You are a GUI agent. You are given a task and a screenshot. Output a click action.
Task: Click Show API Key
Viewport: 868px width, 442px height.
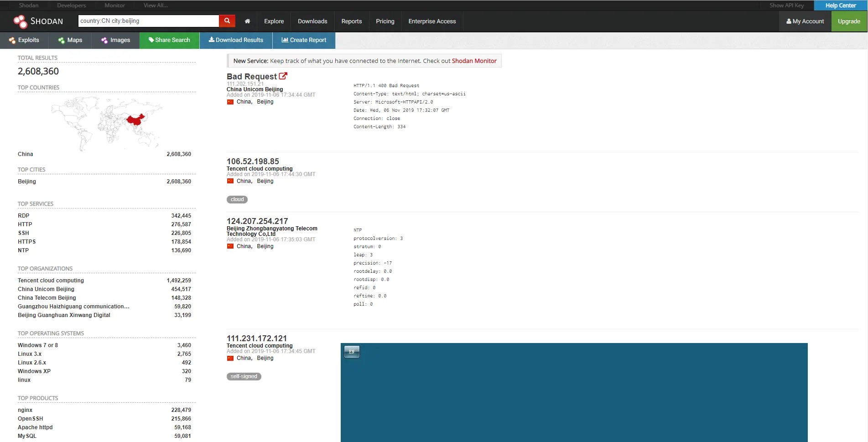tap(786, 5)
